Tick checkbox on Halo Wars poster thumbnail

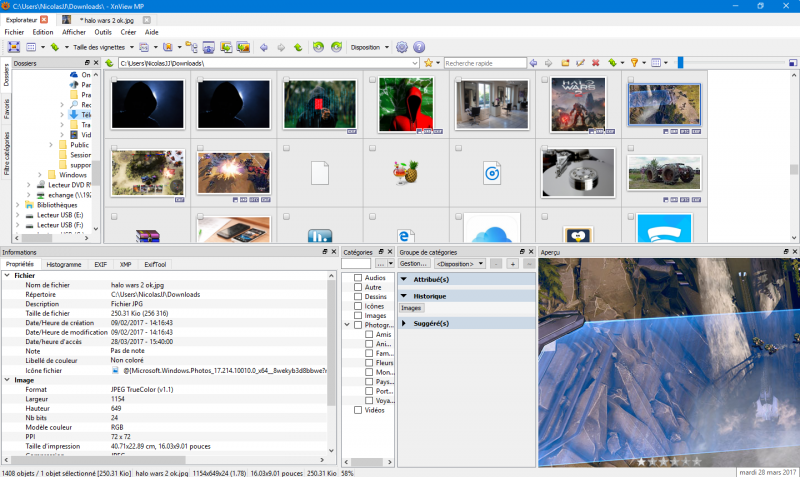[544, 80]
